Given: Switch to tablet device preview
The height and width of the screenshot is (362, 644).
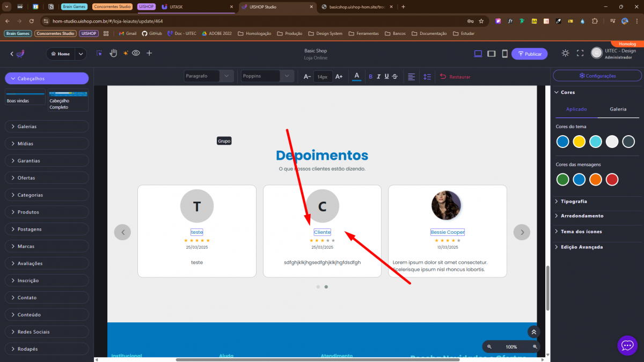Looking at the screenshot, I should (x=491, y=54).
